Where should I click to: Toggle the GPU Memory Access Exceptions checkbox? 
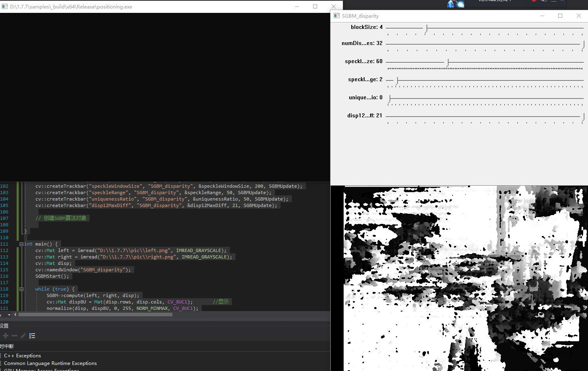click(x=0, y=369)
